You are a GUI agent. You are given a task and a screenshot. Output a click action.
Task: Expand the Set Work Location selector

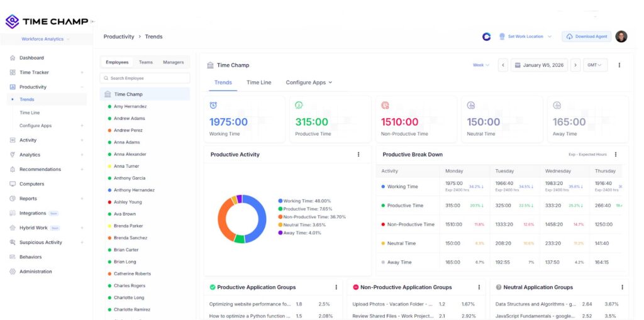526,36
